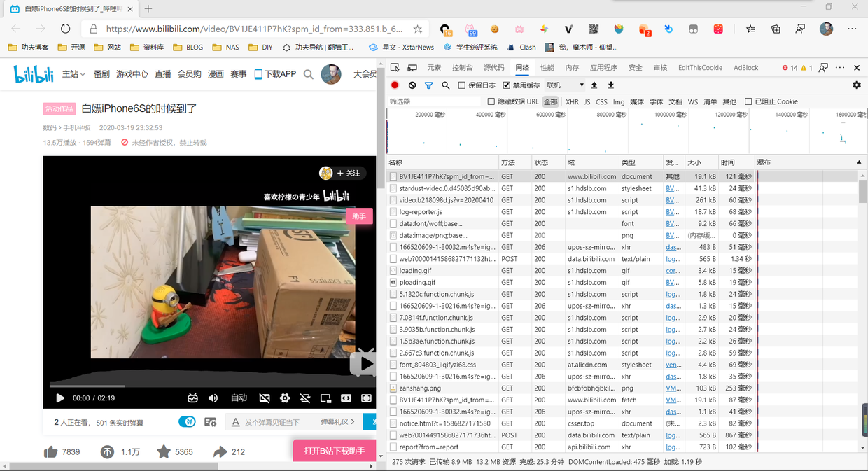Toggle the DevTools filter funnel icon

pos(429,85)
